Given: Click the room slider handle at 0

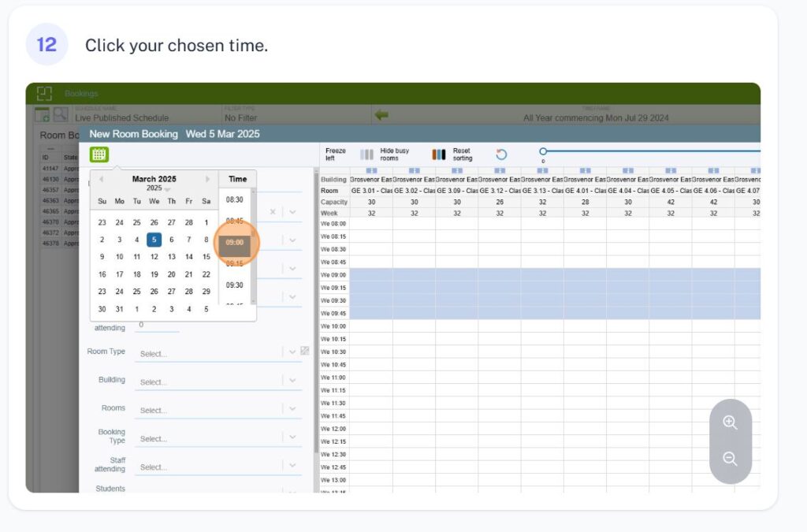Looking at the screenshot, I should [543, 151].
